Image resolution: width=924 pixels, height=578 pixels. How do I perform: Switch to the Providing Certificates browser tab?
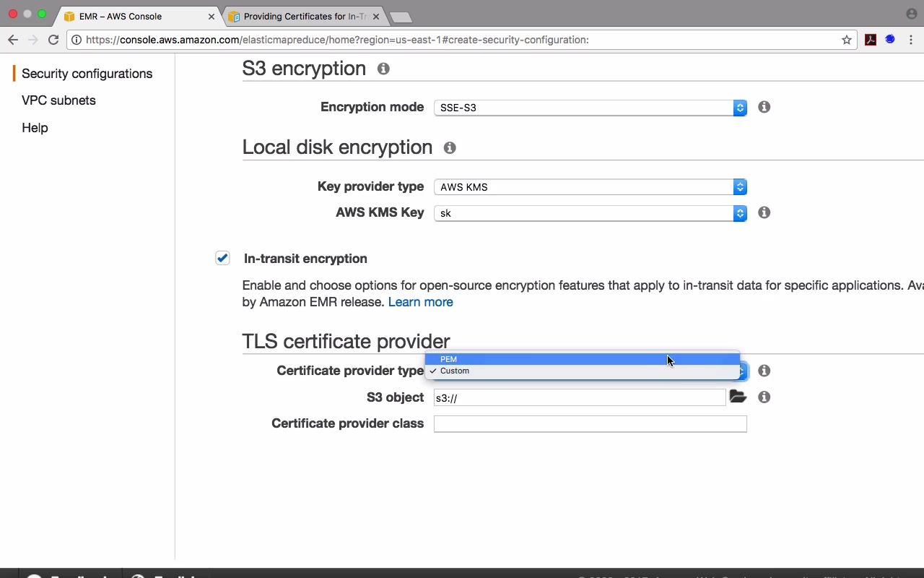point(304,16)
